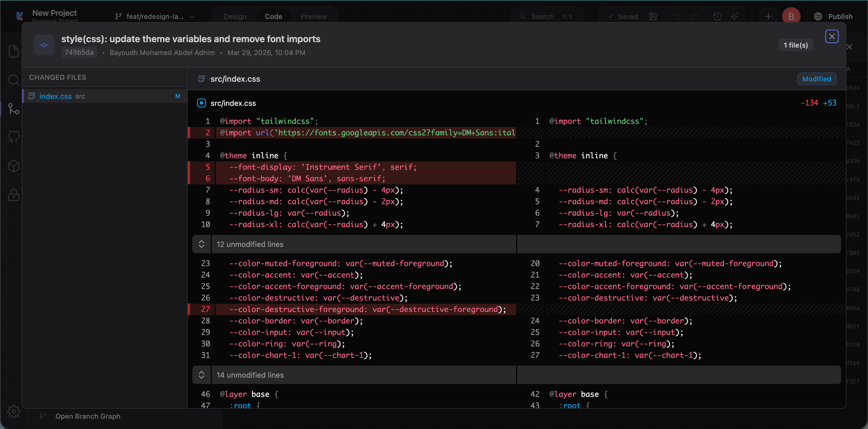Open the settings gear icon

[13, 411]
